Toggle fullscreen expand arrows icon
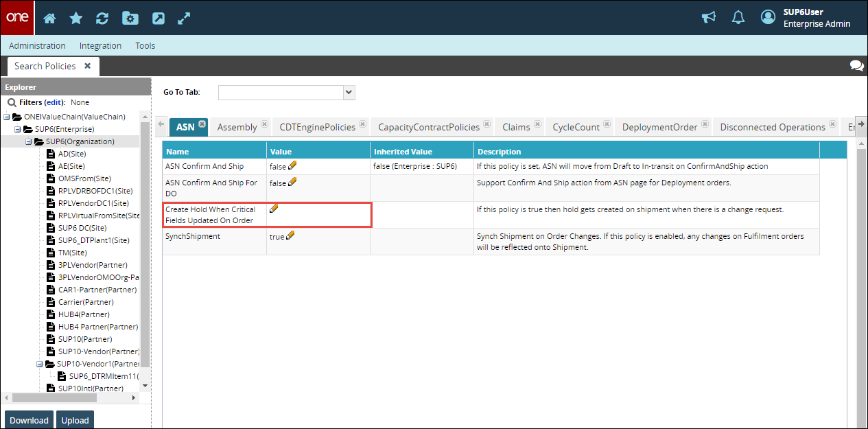 coord(184,19)
